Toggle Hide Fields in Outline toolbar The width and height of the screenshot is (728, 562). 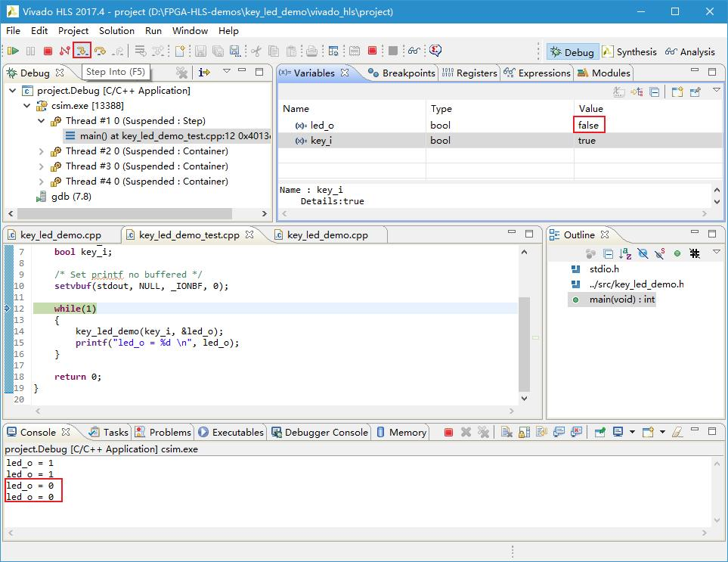point(643,253)
